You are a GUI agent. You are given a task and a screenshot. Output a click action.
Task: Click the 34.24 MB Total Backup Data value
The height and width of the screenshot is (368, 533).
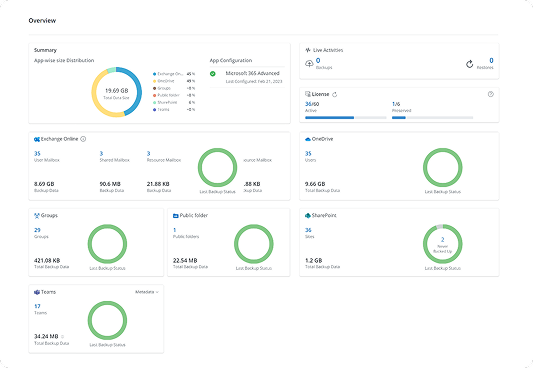click(x=46, y=336)
